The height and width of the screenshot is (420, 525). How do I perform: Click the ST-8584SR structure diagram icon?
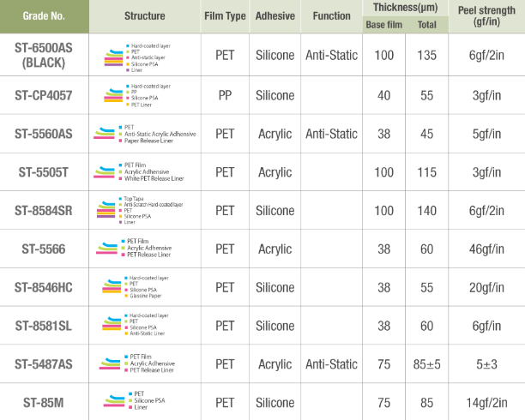(x=106, y=210)
